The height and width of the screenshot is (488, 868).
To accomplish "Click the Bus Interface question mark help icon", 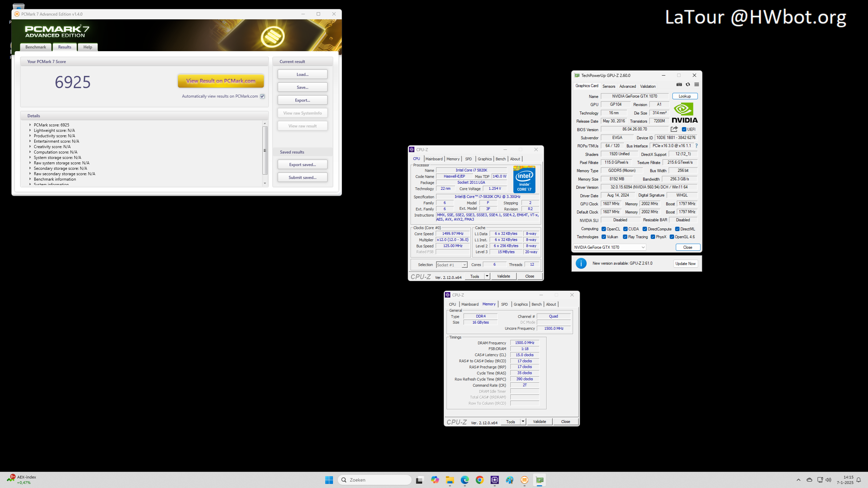I will pos(696,146).
